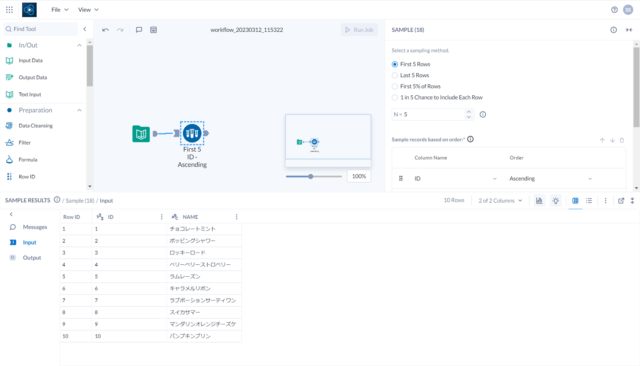
Task: Decrease the N value with the down stepper
Action: tap(469, 117)
